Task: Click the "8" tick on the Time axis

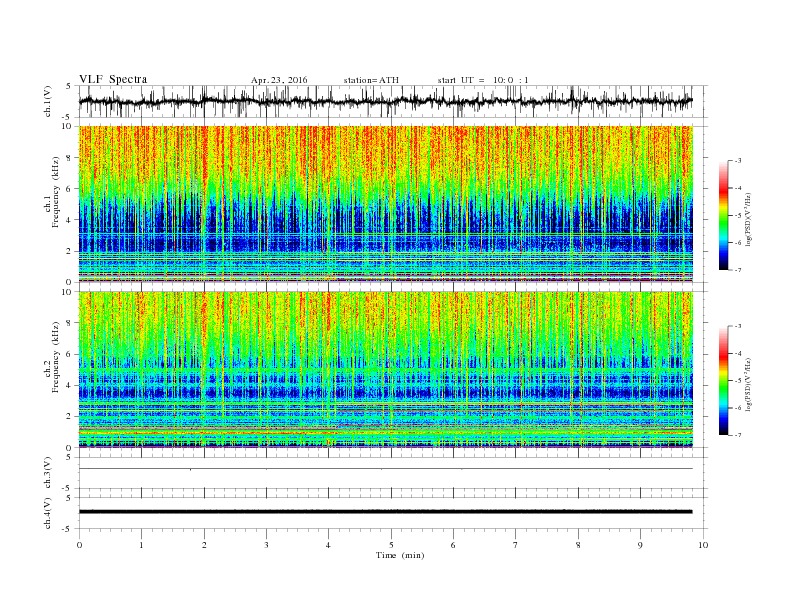Action: [578, 545]
